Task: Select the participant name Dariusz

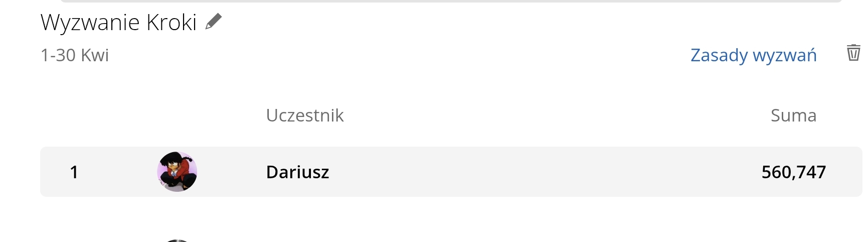Action: click(x=297, y=172)
